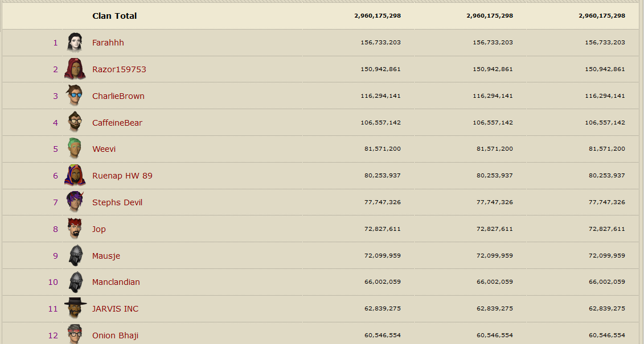Click Jop's avatar icon
The width and height of the screenshot is (644, 344).
click(75, 229)
